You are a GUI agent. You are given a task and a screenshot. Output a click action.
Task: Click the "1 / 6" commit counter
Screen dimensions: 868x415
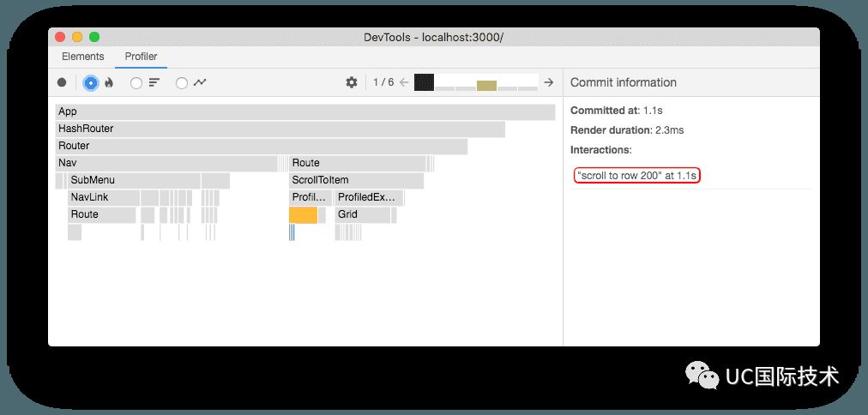pos(383,82)
